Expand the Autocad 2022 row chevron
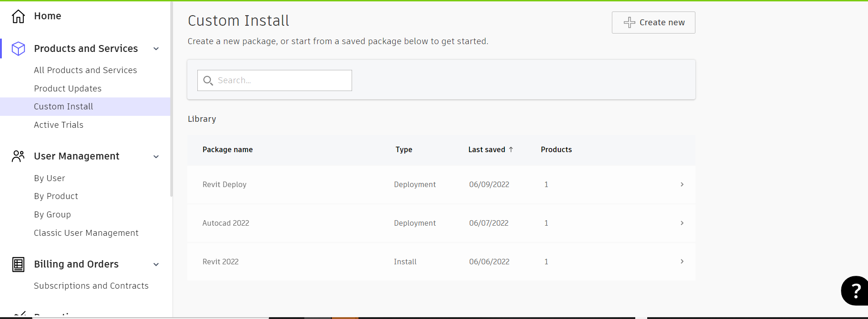The width and height of the screenshot is (868, 319). 682,223
